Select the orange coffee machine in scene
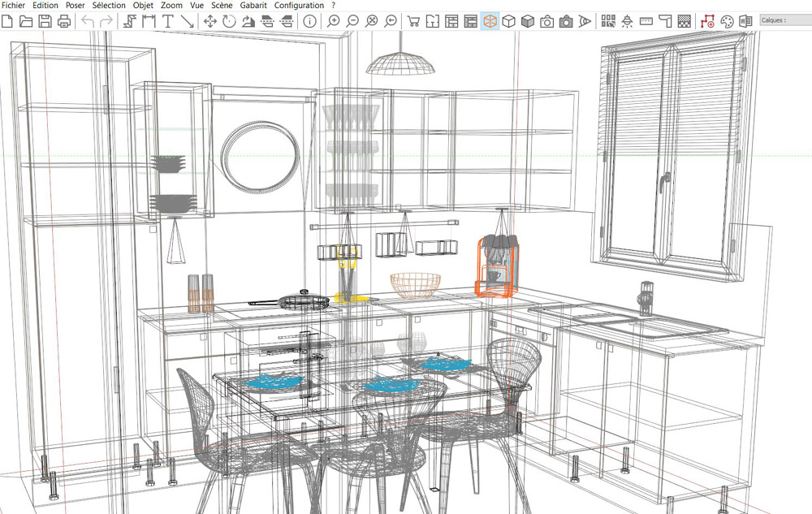Image resolution: width=812 pixels, height=514 pixels. click(495, 264)
